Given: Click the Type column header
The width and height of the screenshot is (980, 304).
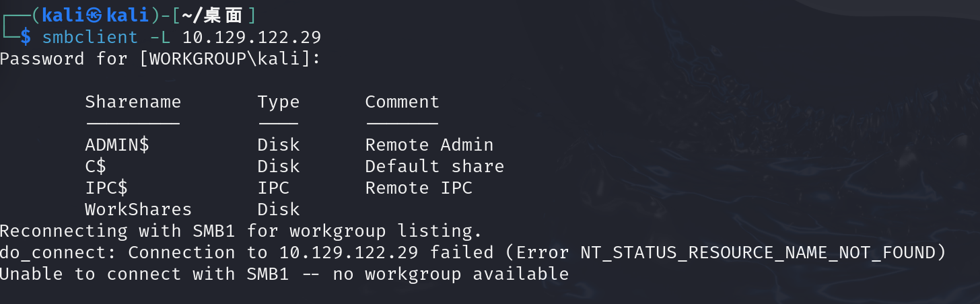Looking at the screenshot, I should click(279, 102).
